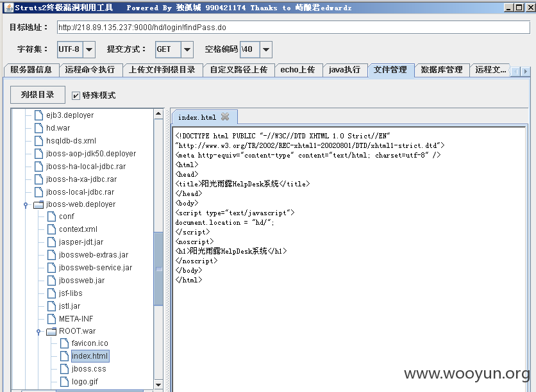This screenshot has width=536, height=392.
Task: Switch to the java执行 tab
Action: (x=344, y=70)
